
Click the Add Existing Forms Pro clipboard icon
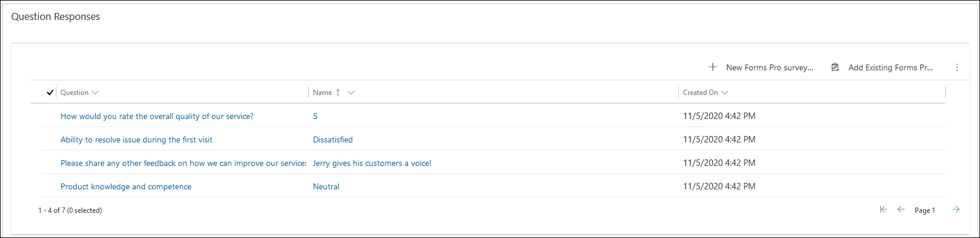(835, 67)
